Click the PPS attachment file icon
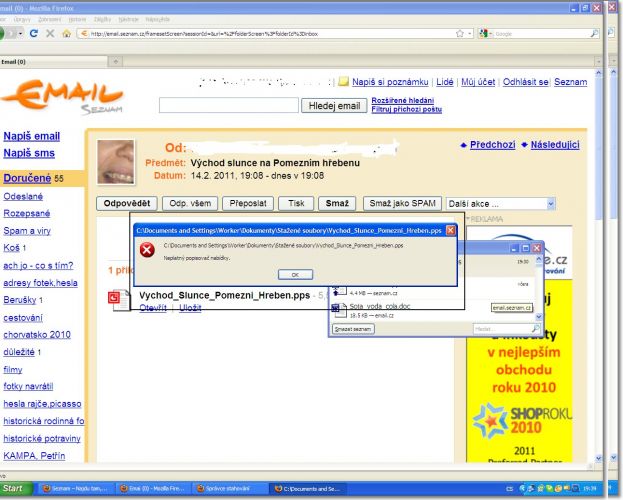 [x=119, y=300]
